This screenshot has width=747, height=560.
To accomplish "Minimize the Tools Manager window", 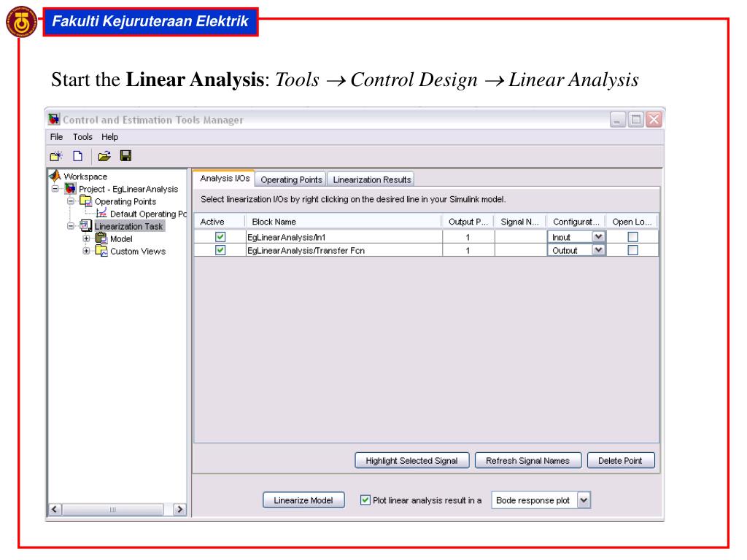I will (x=617, y=119).
